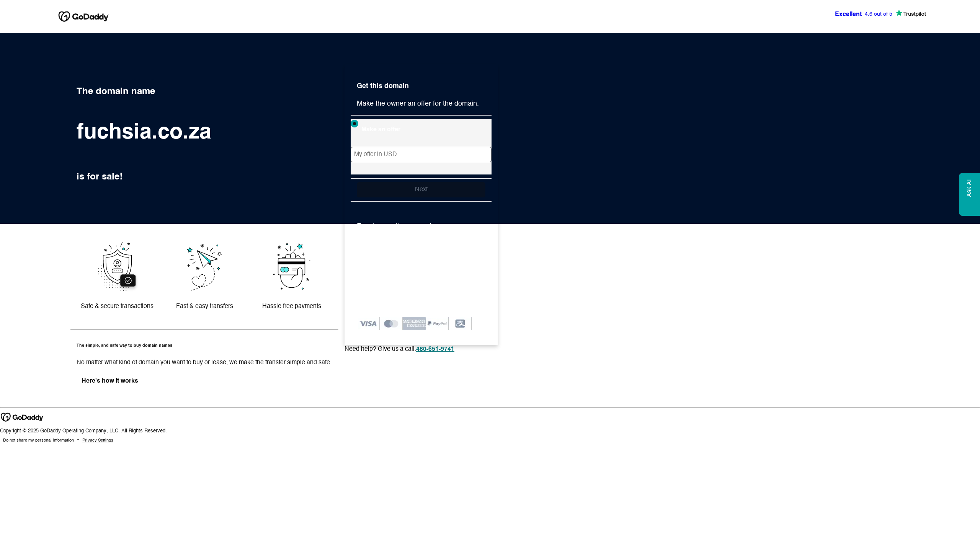
Task: Click 'Make the owner an offer' text
Action: click(x=418, y=103)
